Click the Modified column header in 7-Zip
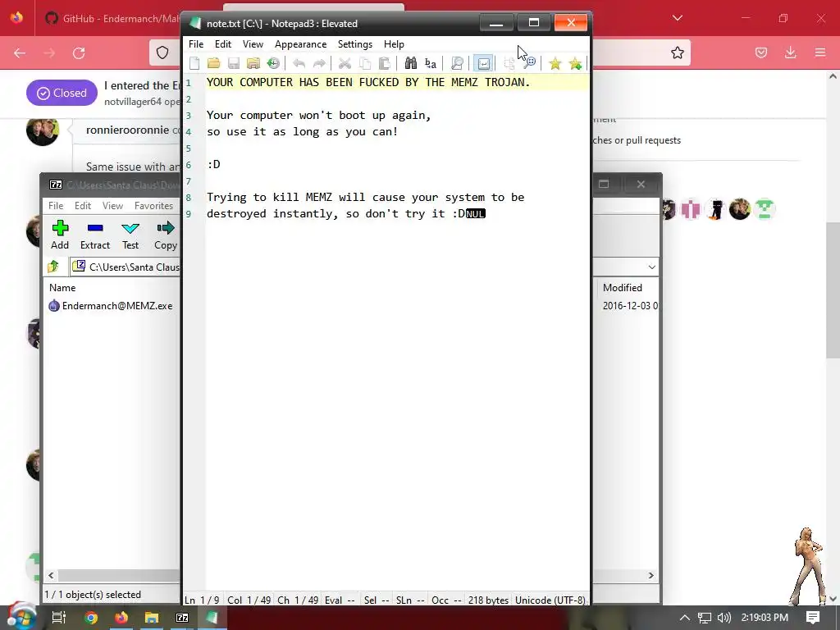Screen dimensions: 840x630 pyautogui.click(x=622, y=288)
